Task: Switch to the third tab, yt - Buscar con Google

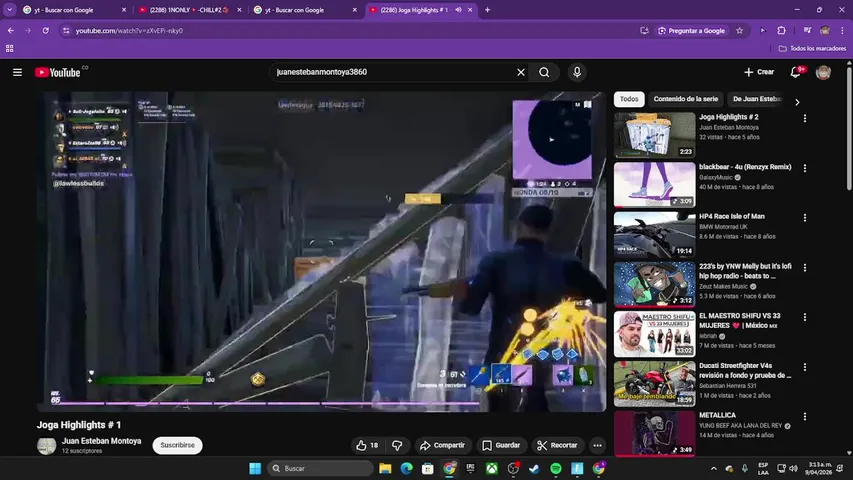Action: coord(305,10)
